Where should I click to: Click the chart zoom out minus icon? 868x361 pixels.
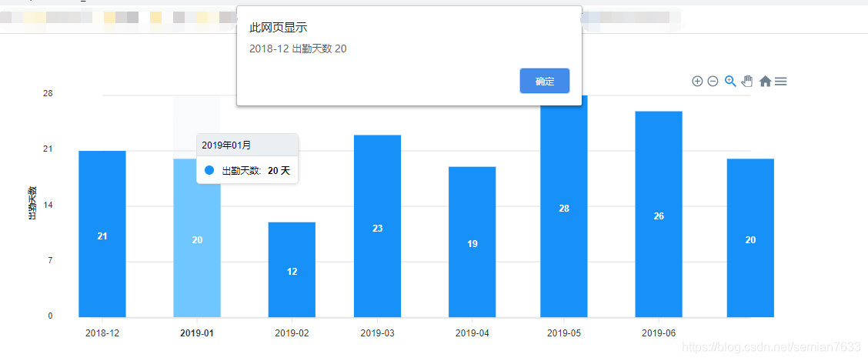[713, 82]
